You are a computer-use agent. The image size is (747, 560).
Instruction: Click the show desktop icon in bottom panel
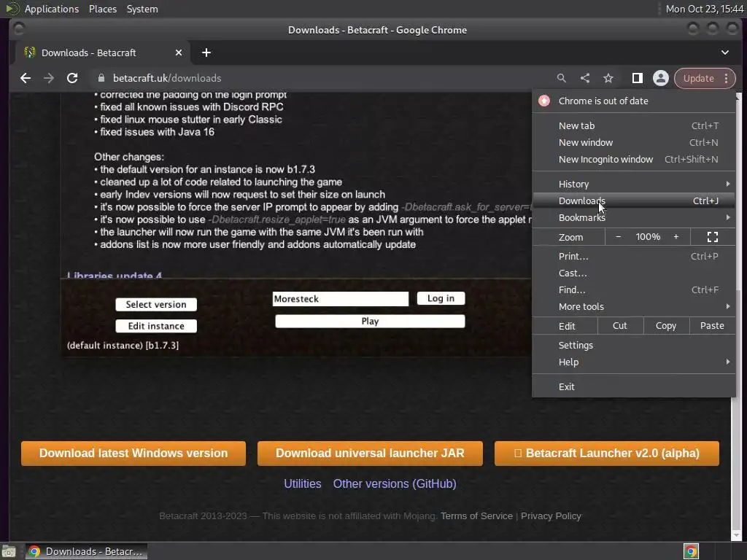[x=9, y=551]
